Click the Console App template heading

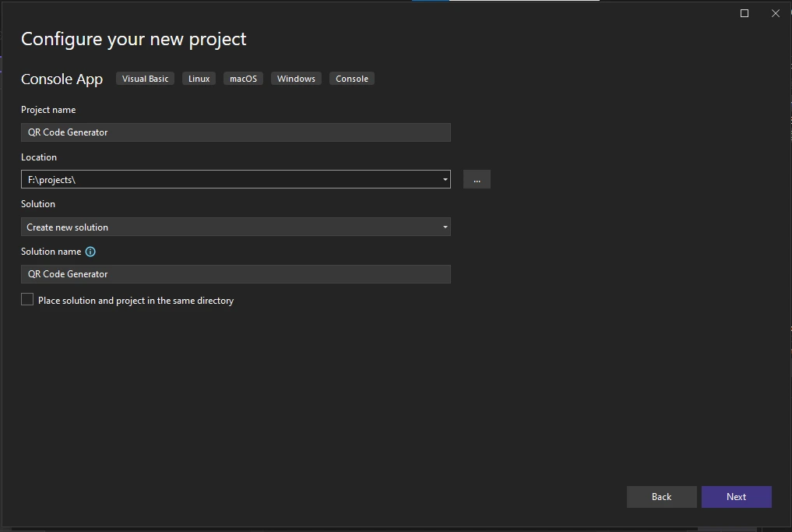click(x=62, y=79)
